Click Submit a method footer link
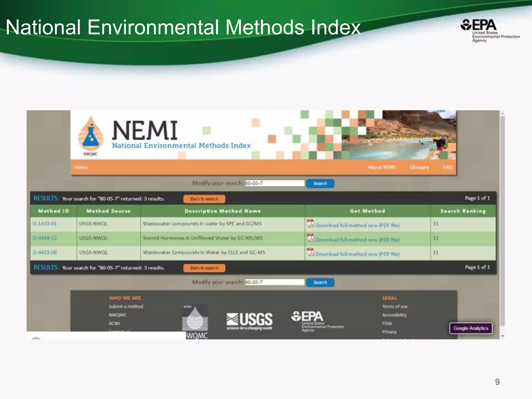Screen dimensions: 532x399 (126, 307)
